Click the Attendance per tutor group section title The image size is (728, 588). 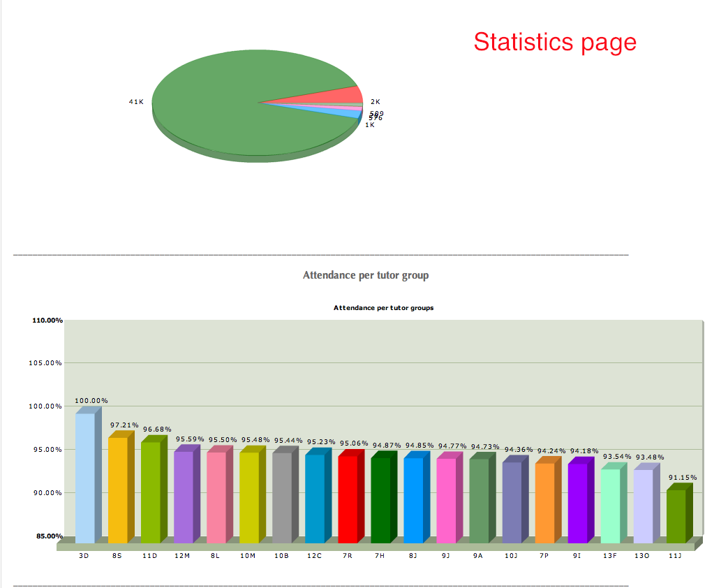click(364, 275)
